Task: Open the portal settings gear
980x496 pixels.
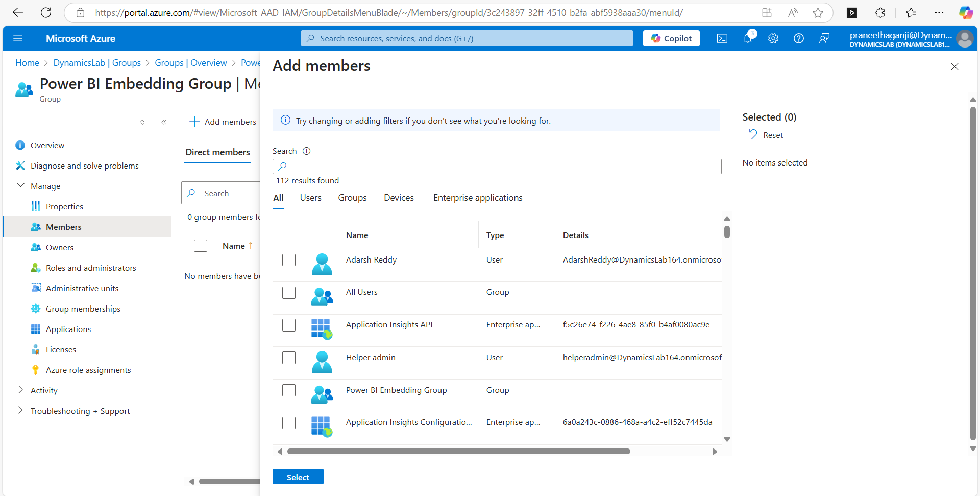Action: 773,38
